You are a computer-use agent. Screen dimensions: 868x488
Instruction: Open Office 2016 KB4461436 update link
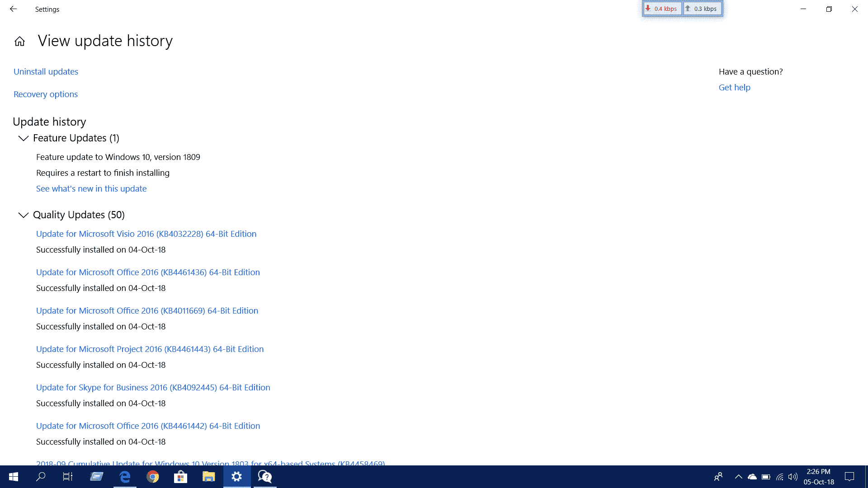click(x=148, y=272)
